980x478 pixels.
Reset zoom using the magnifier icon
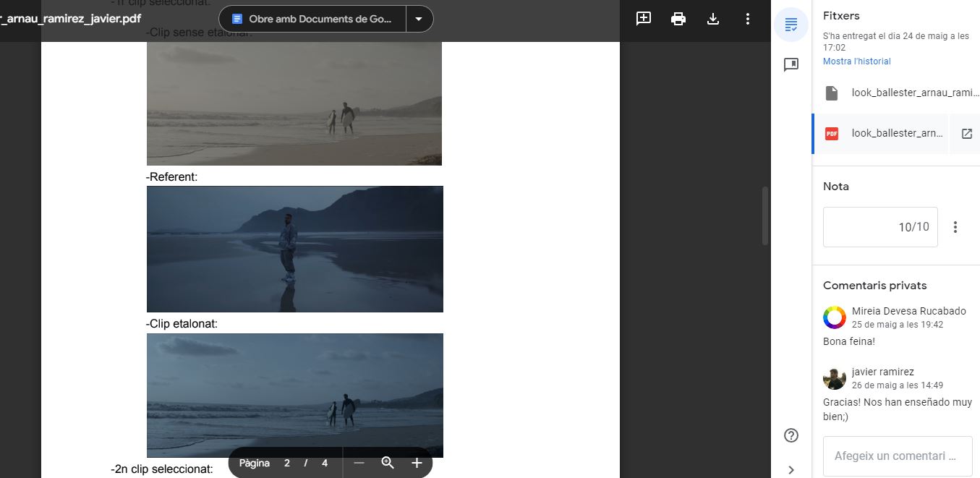pos(388,463)
